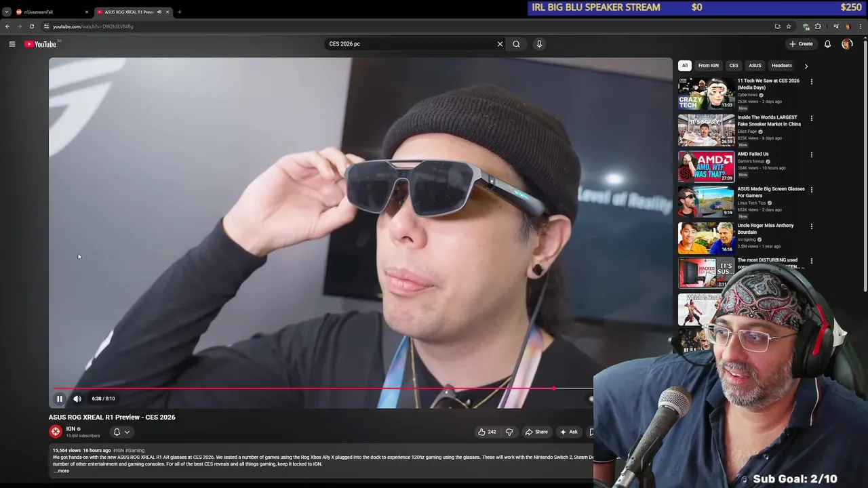Open Uncle Roger Miss Anthony Bourdain video
Viewport: 868px width, 488px height.
766,228
